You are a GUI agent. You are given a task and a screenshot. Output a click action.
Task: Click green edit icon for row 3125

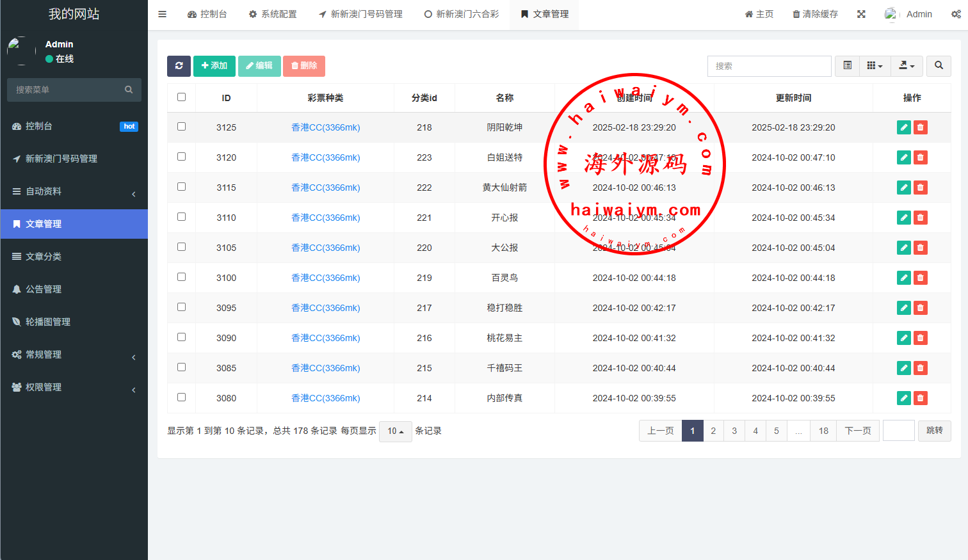point(903,127)
